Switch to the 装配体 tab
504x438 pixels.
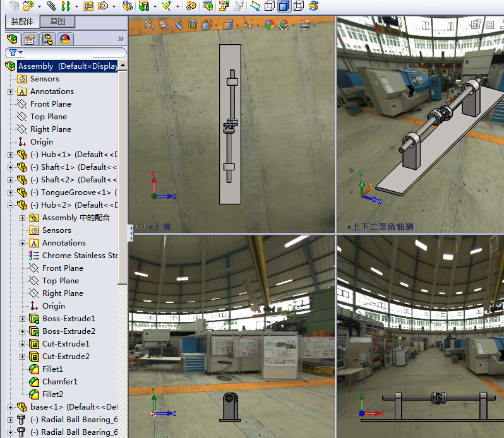coord(22,21)
